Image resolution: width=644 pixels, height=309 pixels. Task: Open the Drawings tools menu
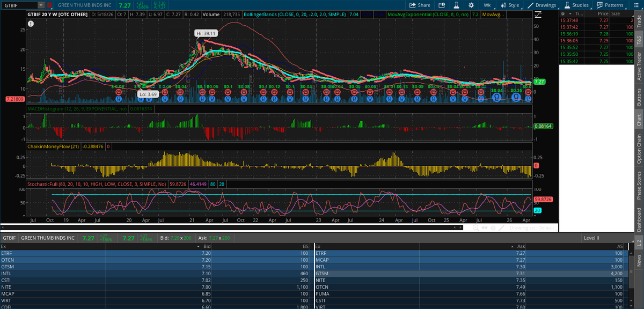coord(542,5)
